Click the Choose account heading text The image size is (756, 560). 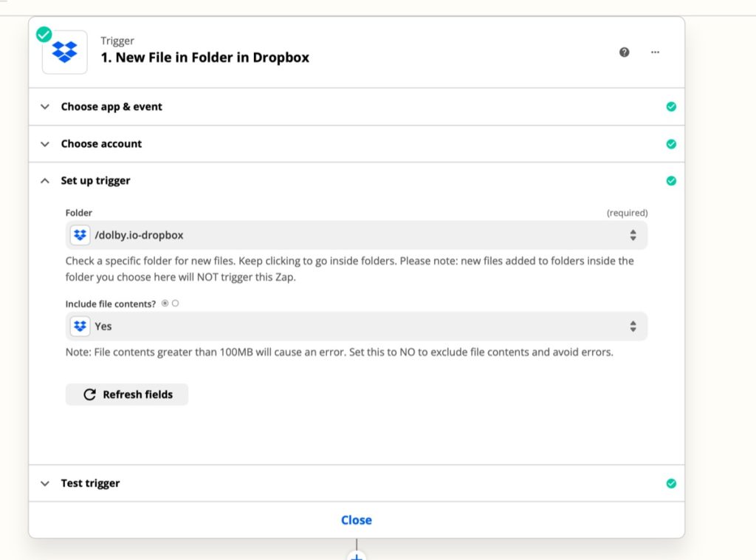pos(101,144)
